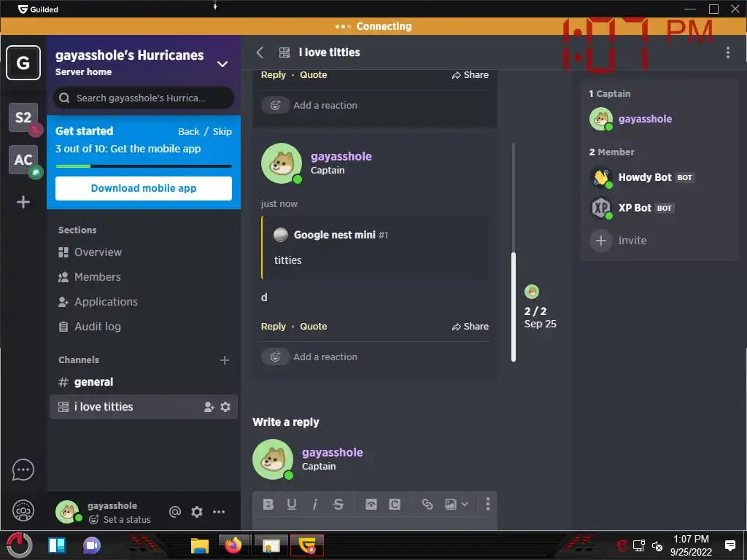Insert inline code block icon in editor
Viewport: 747px width, 560px height.
(371, 505)
